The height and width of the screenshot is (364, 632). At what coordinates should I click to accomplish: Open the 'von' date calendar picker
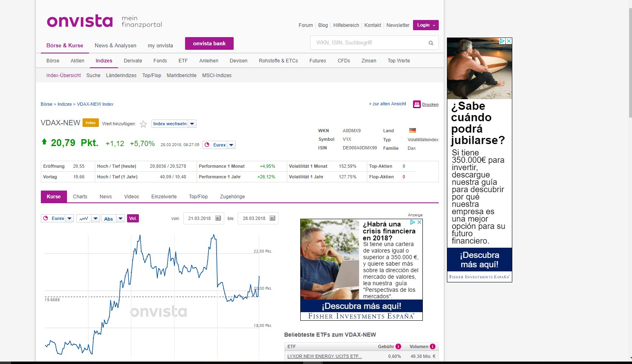218,218
